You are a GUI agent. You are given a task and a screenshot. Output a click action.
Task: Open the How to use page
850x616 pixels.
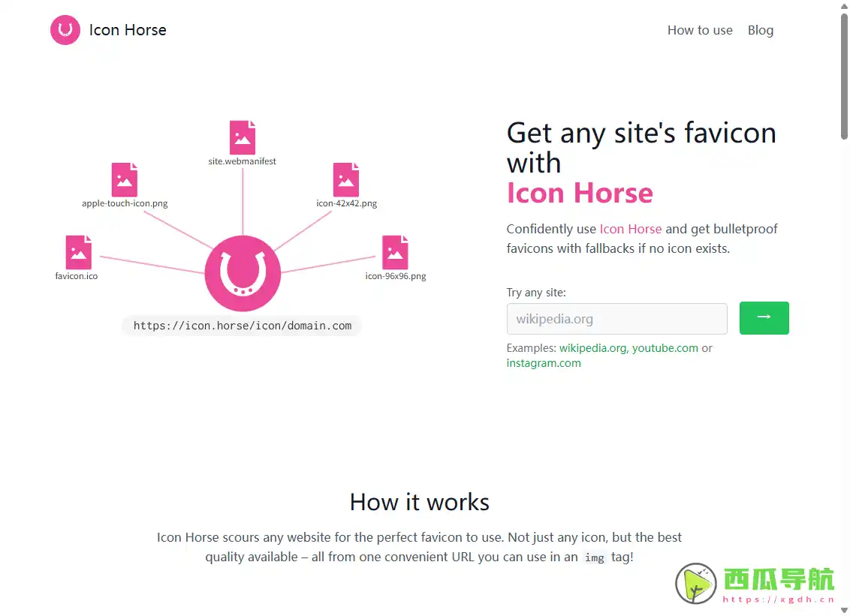coord(699,30)
